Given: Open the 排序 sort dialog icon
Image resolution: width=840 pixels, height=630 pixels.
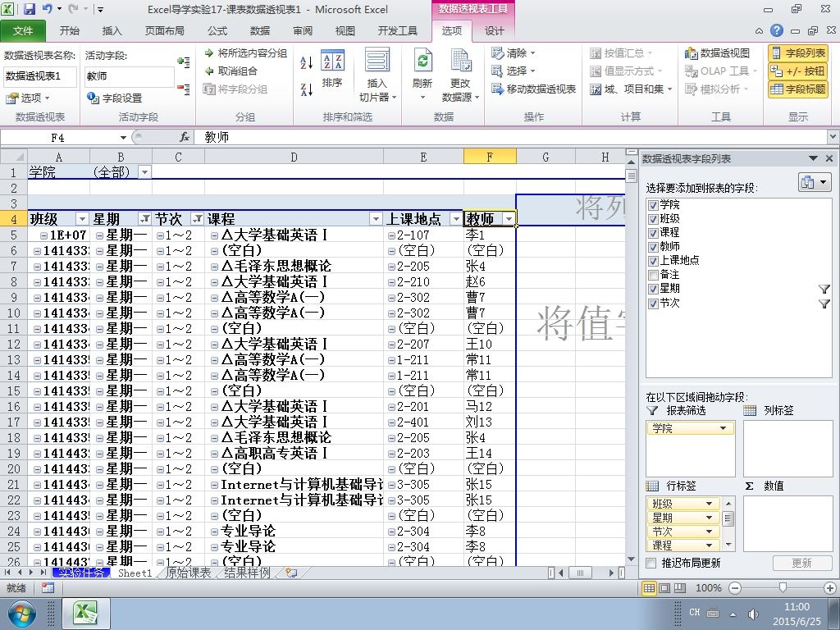Looking at the screenshot, I should [332, 69].
